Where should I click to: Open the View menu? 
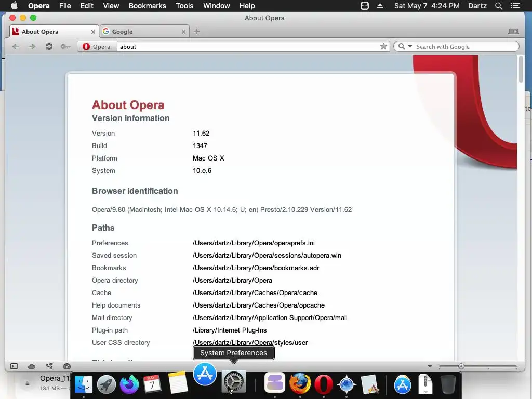[111, 6]
